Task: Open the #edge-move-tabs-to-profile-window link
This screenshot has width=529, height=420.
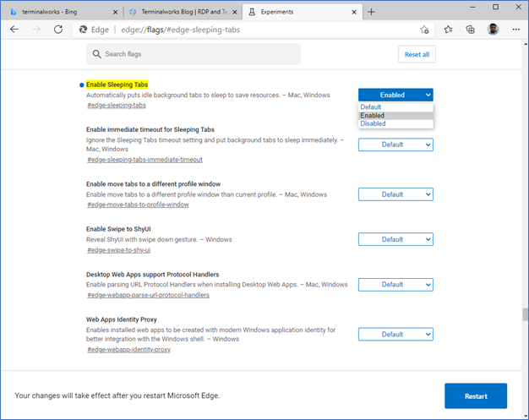Action: click(x=138, y=205)
